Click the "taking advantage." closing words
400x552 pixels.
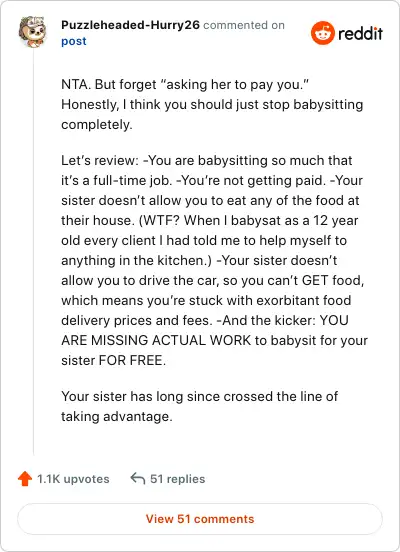[x=117, y=416]
